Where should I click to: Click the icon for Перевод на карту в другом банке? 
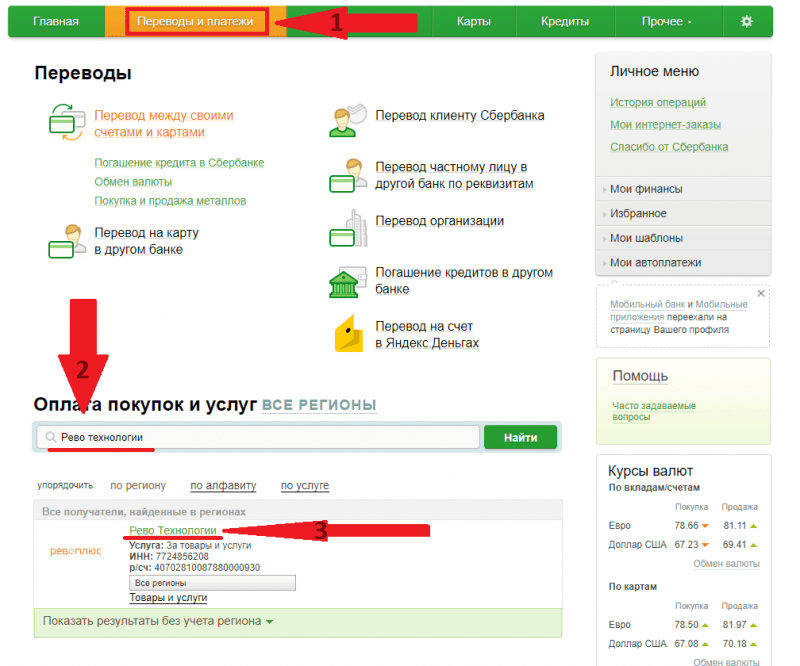pyautogui.click(x=67, y=241)
